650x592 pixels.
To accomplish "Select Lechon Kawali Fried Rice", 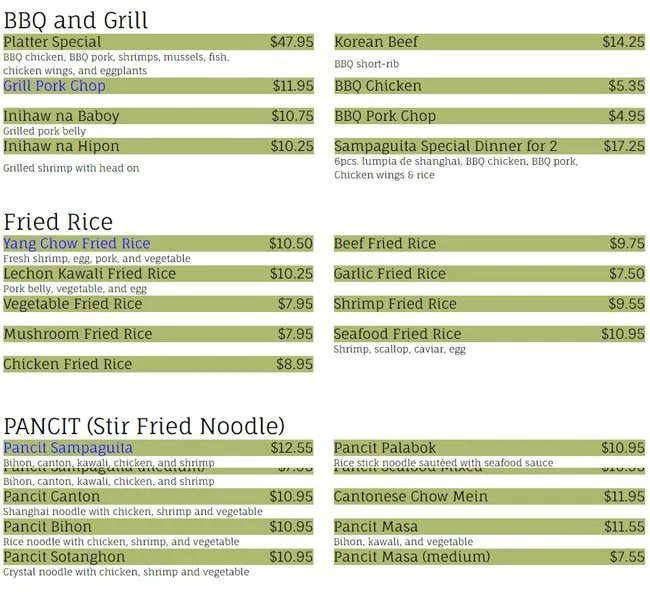I will click(89, 273).
